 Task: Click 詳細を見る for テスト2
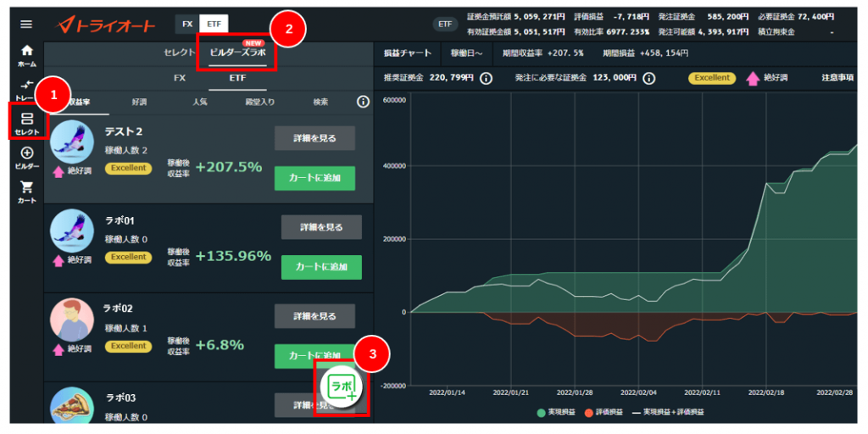(x=314, y=138)
